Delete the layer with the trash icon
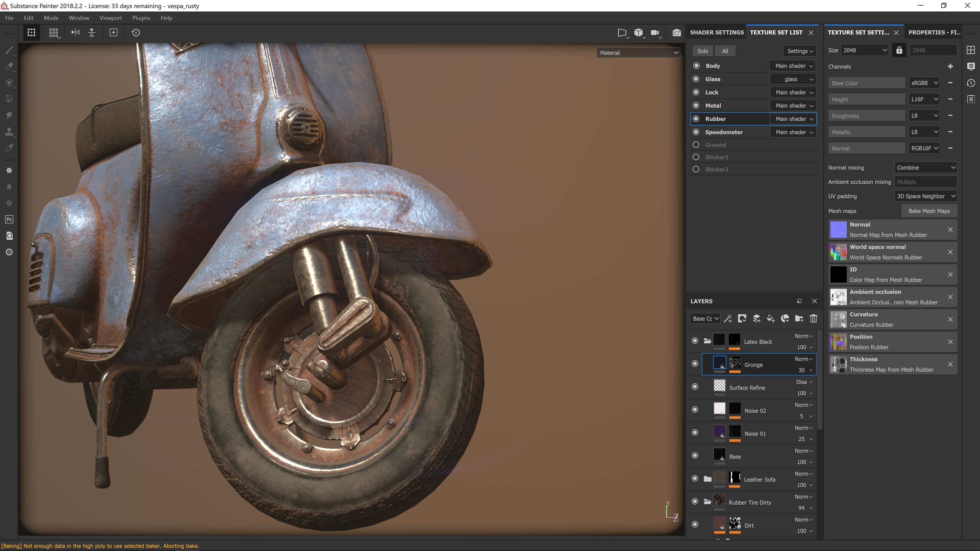Screen dimensions: 980x551 813,319
